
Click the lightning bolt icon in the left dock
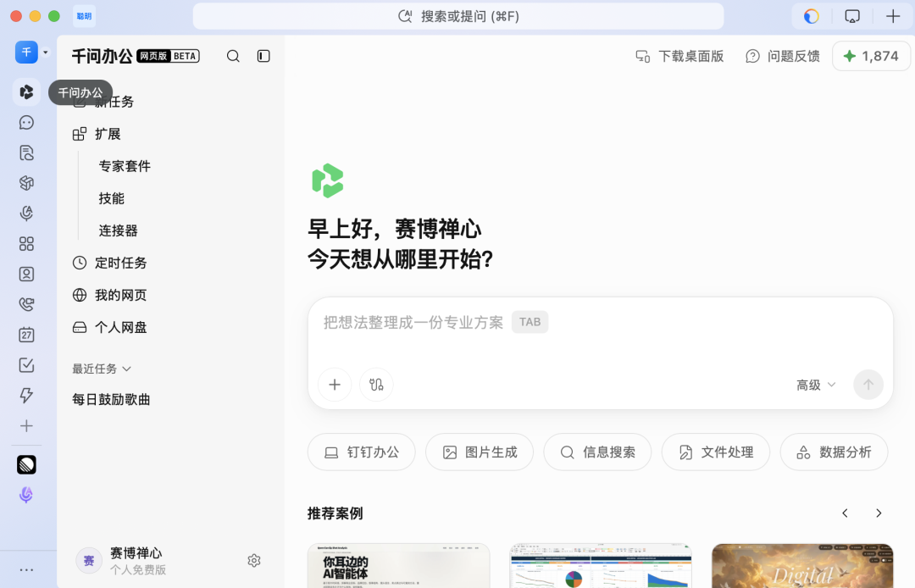[x=26, y=396]
